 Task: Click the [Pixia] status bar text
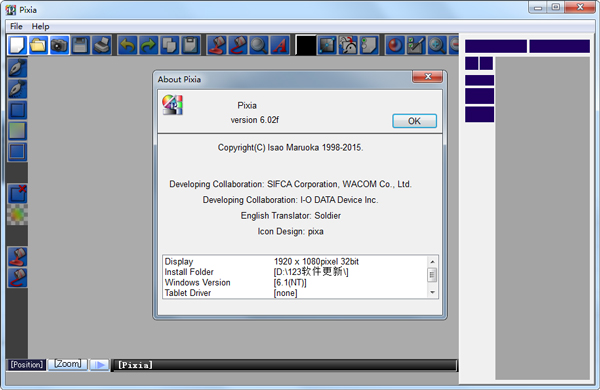[x=135, y=365]
